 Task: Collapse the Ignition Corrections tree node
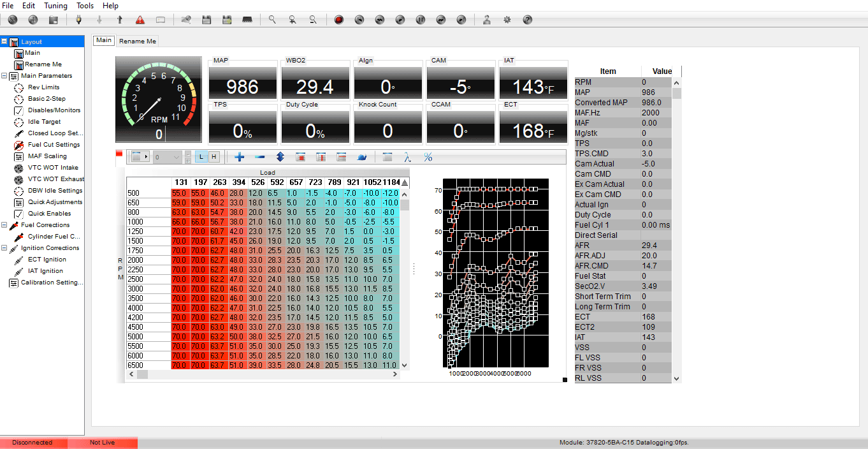pos(4,248)
